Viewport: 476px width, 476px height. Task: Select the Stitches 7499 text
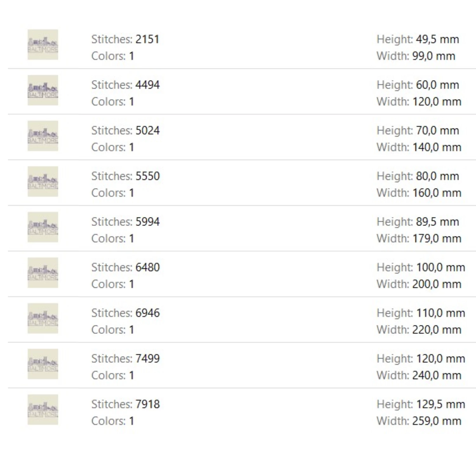125,359
